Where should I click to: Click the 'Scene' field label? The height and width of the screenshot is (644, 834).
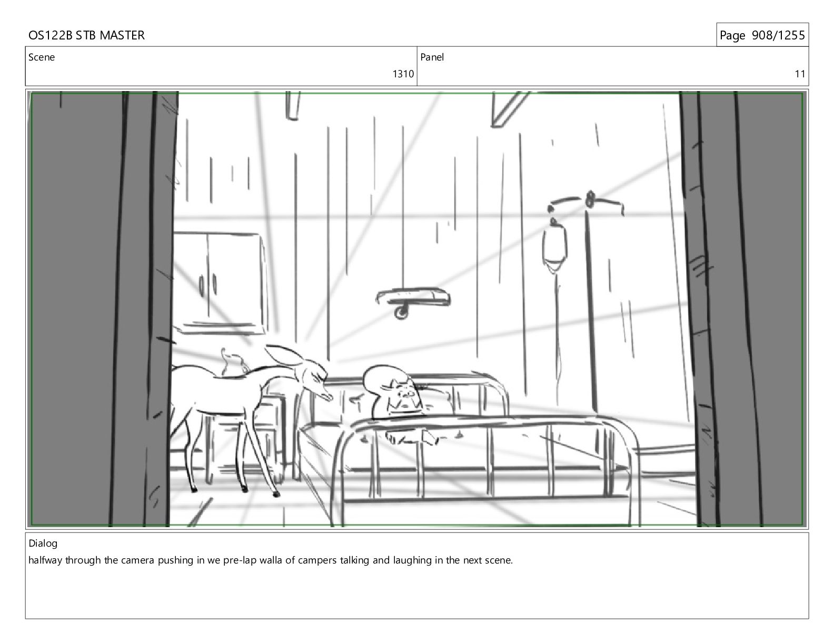42,57
